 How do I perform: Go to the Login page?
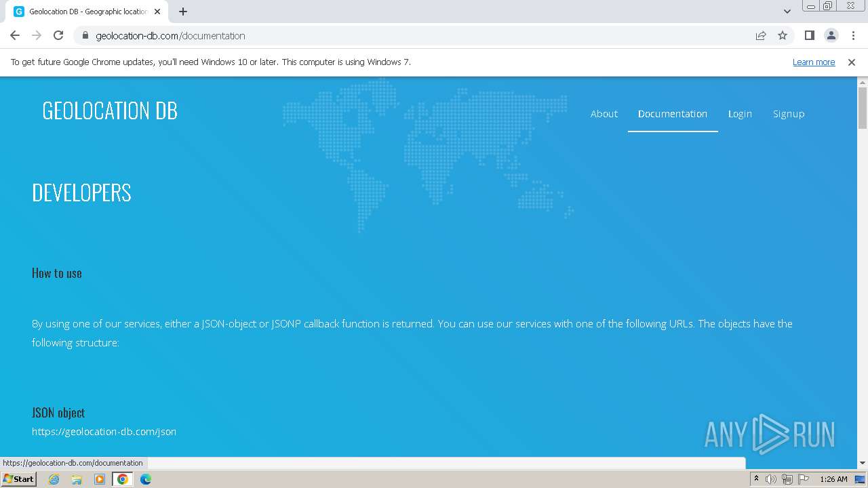(x=740, y=114)
